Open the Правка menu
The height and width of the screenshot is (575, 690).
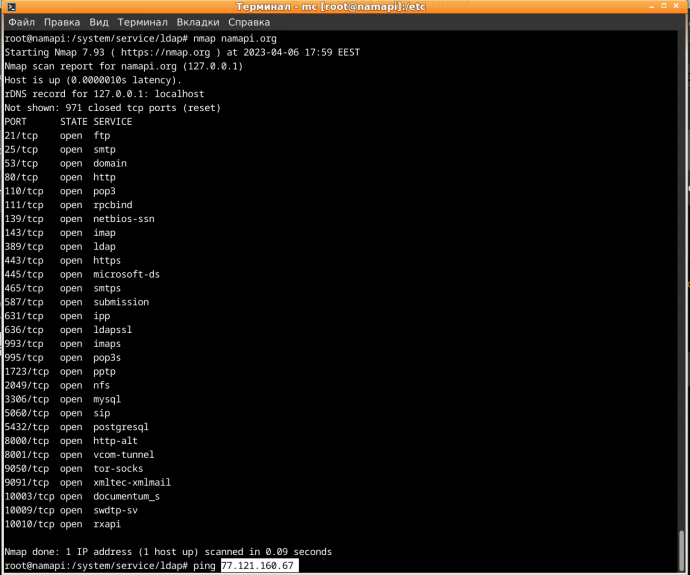coord(61,21)
